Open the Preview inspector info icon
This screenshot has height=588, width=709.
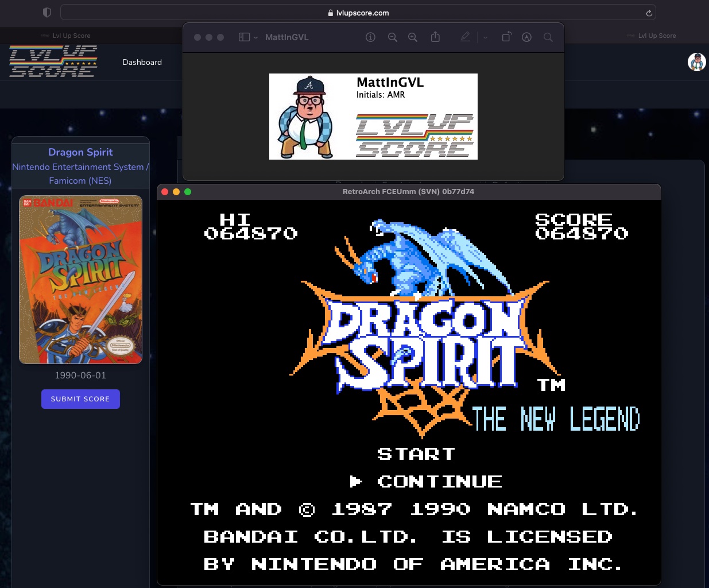(370, 37)
